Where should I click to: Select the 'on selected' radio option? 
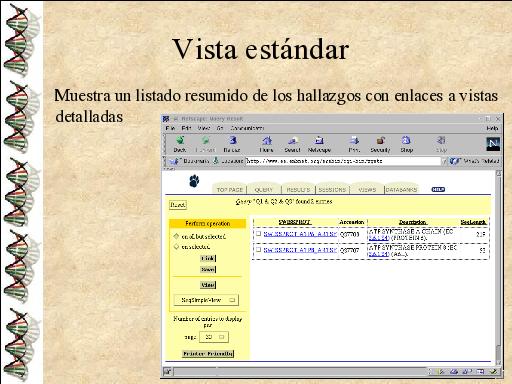176,247
